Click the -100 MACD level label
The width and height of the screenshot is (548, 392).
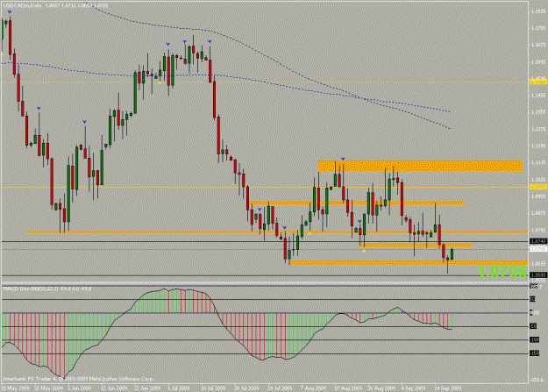534,339
